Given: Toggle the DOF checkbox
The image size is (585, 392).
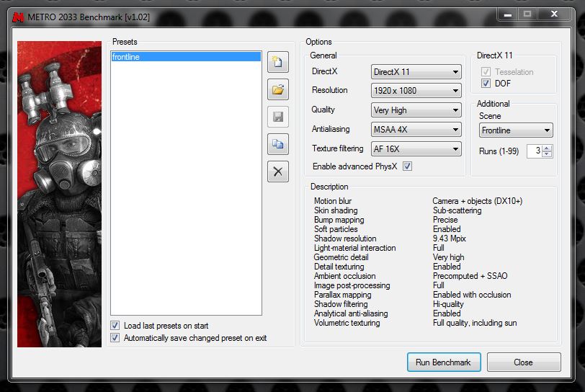Looking at the screenshot, I should 486,84.
